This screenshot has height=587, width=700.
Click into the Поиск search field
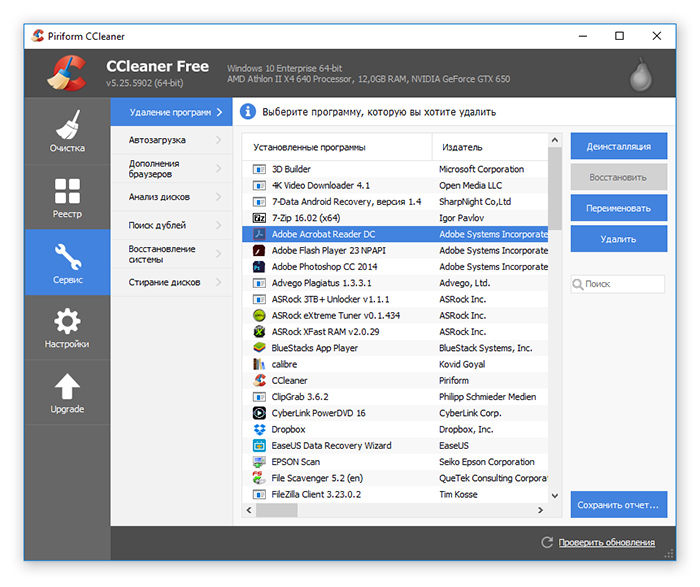click(618, 284)
